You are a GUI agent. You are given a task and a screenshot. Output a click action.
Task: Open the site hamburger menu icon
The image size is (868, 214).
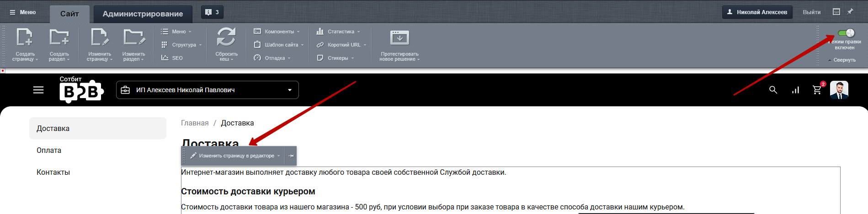[x=38, y=90]
